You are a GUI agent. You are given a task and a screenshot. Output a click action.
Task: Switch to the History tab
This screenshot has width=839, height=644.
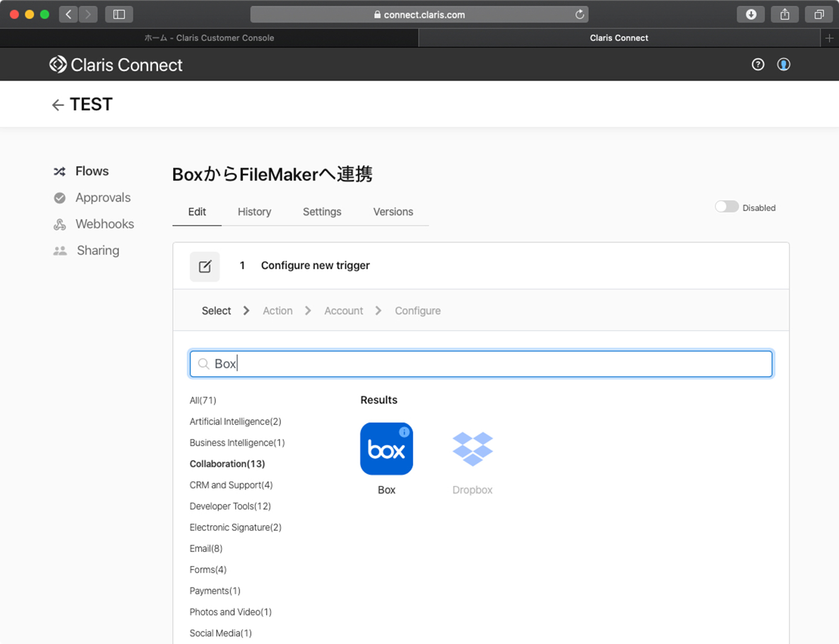[254, 212]
